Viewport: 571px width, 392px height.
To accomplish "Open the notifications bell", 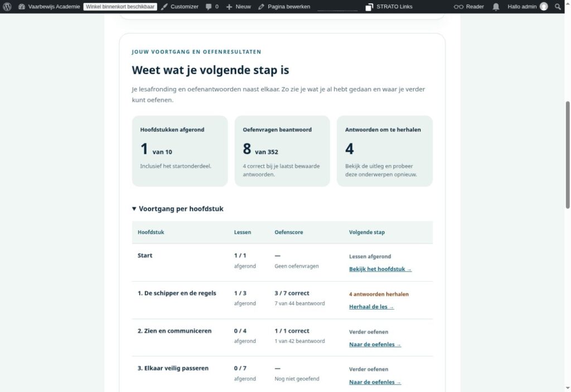I will pyautogui.click(x=496, y=7).
